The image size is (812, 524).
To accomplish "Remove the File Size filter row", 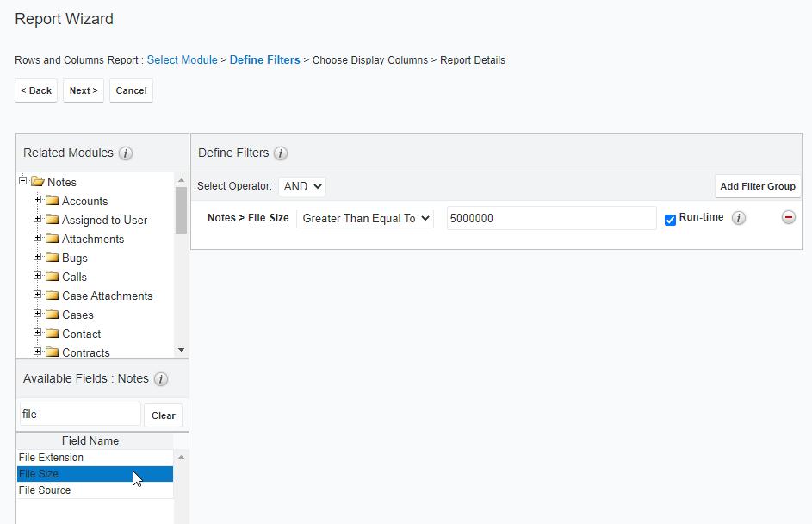I will 788,217.
